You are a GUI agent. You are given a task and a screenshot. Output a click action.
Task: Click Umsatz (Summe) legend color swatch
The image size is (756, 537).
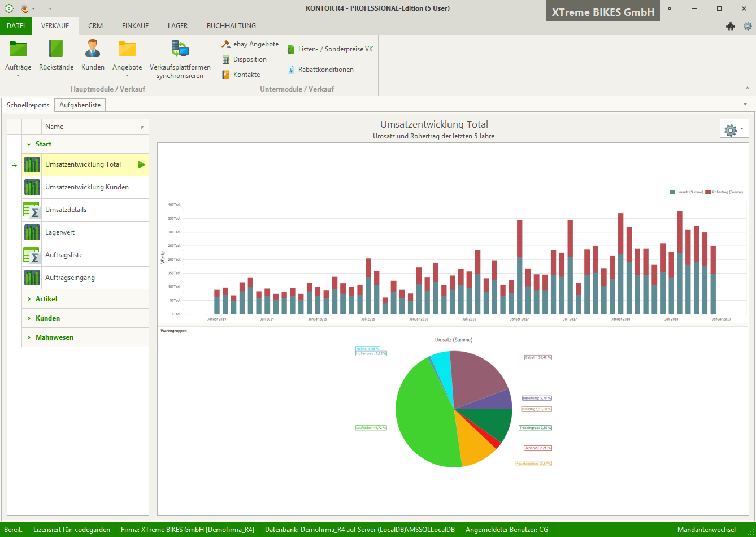[x=672, y=192]
